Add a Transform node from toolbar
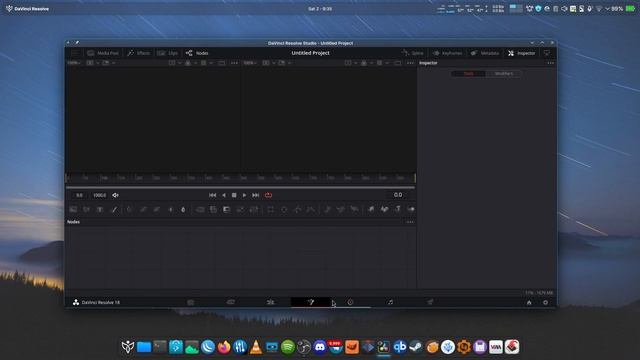This screenshot has width=640, height=360. coord(253,209)
